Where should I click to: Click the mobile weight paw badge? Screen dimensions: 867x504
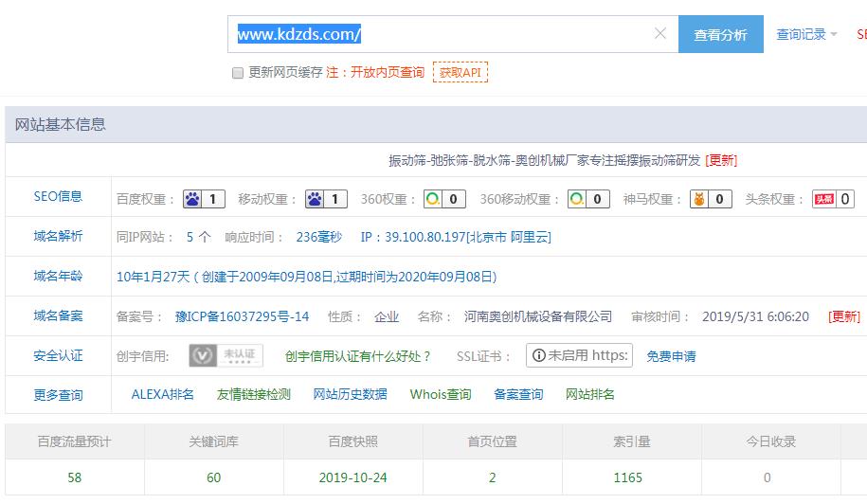[x=326, y=199]
